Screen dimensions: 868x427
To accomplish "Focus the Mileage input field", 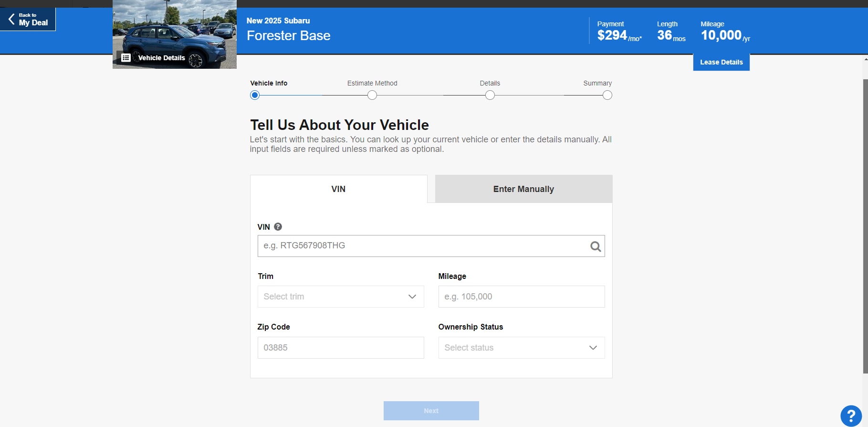I will pyautogui.click(x=522, y=297).
